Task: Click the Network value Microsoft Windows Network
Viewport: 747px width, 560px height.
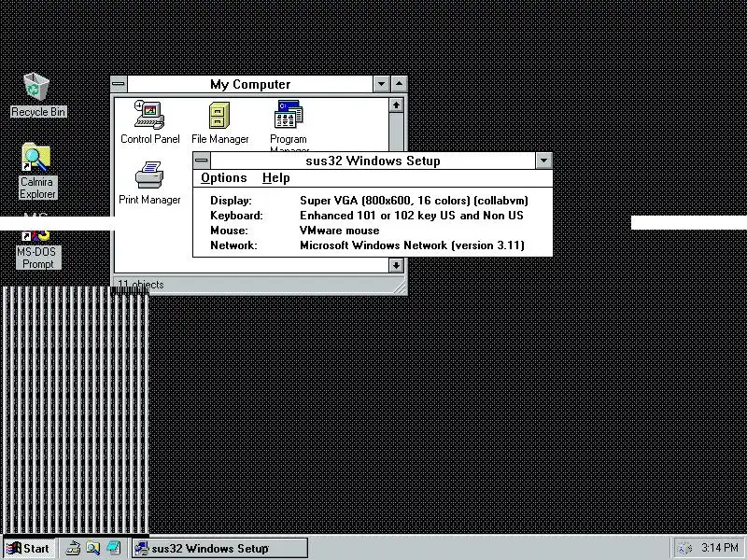Action: click(412, 245)
